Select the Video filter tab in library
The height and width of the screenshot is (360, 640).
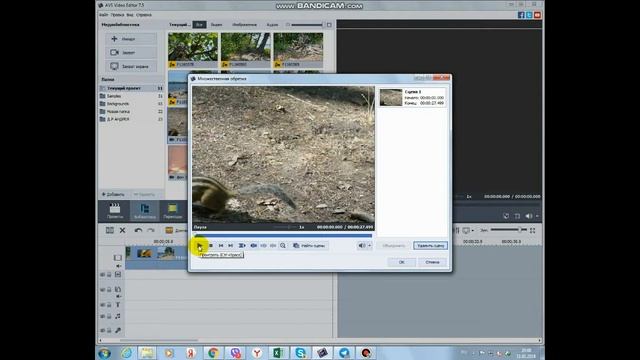[216, 24]
